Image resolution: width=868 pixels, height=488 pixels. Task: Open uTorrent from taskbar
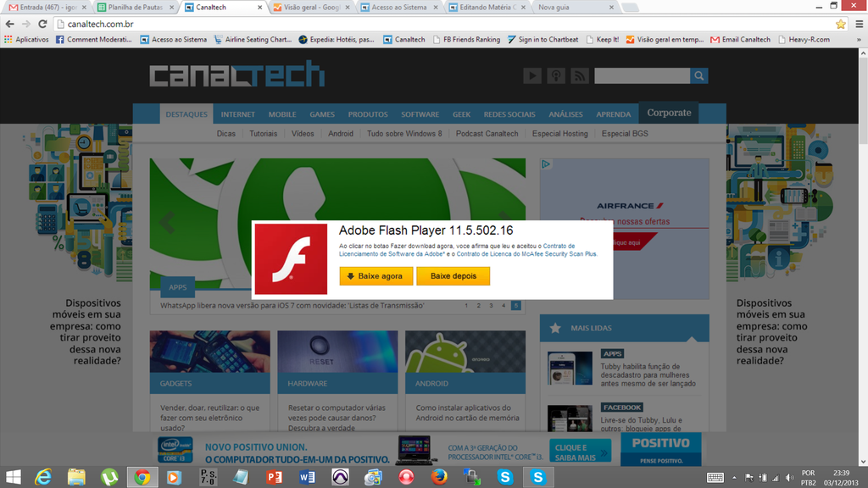[x=109, y=477]
